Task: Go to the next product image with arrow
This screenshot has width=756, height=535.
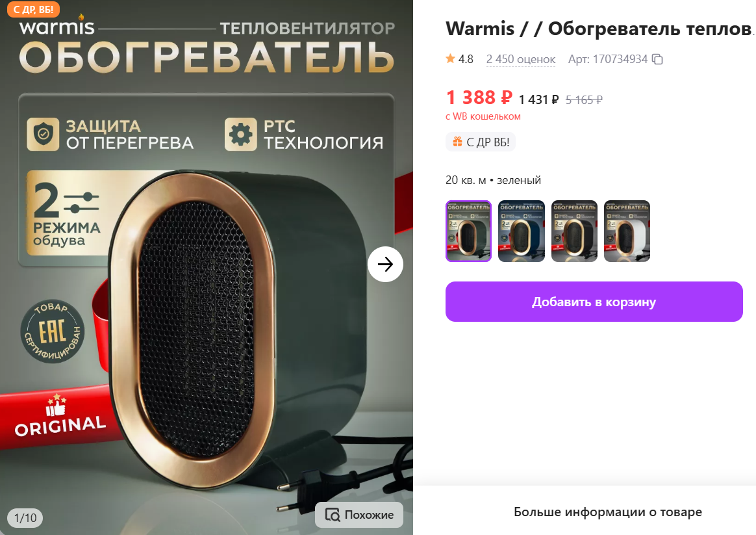Action: pyautogui.click(x=385, y=264)
